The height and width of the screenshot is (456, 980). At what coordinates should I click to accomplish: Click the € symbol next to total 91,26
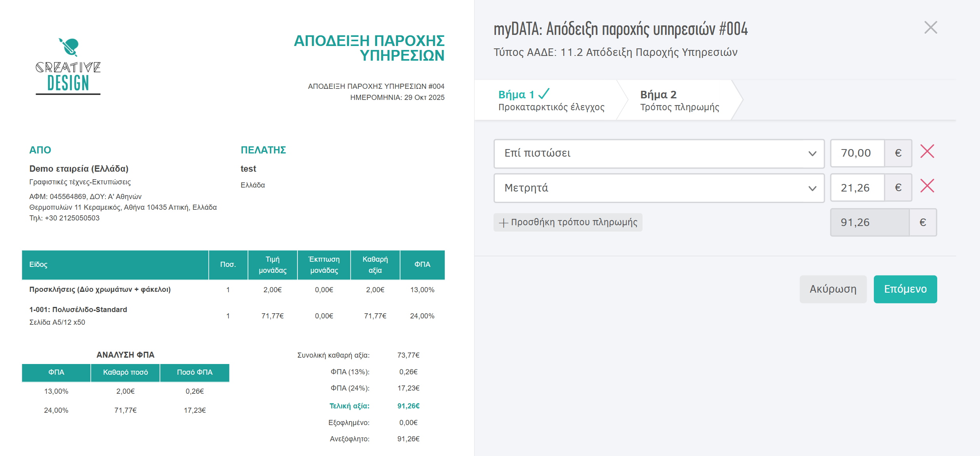(923, 222)
